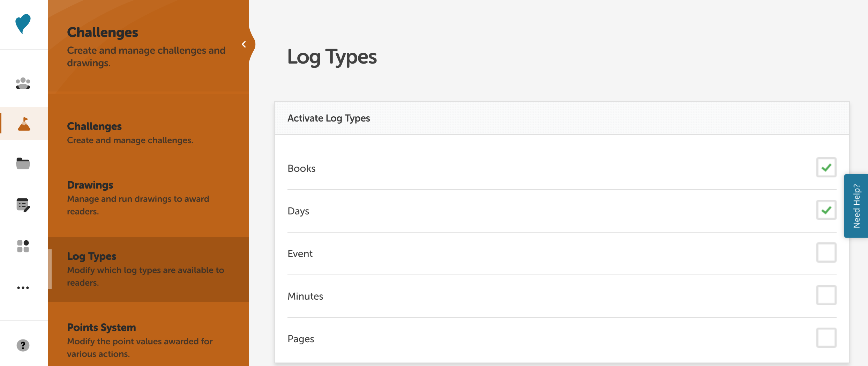Click the Challenges mountain flag icon
This screenshot has height=366, width=868.
click(x=22, y=123)
